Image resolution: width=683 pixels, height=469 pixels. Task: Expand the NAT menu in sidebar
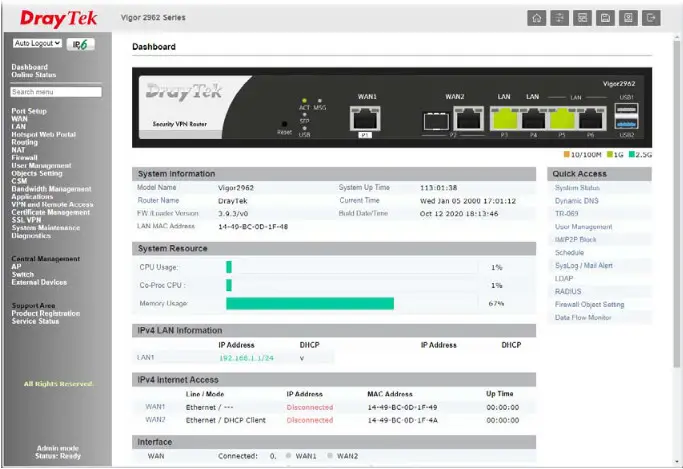18,150
